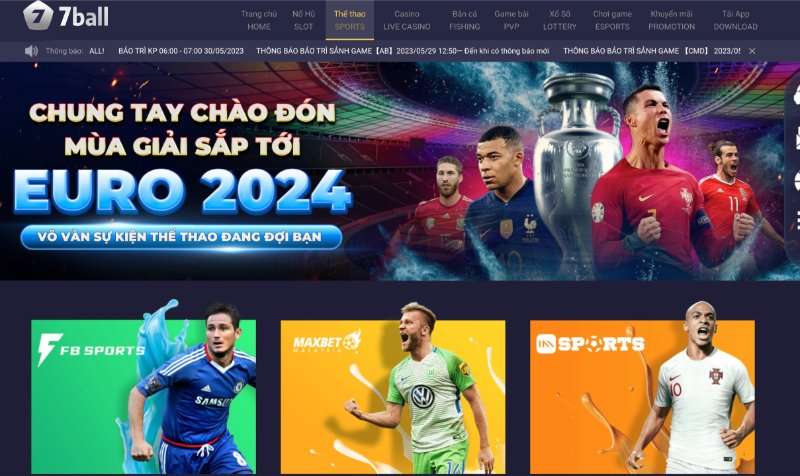Click the top floating sidebar icon
This screenshot has height=476, width=800.
pos(795,95)
